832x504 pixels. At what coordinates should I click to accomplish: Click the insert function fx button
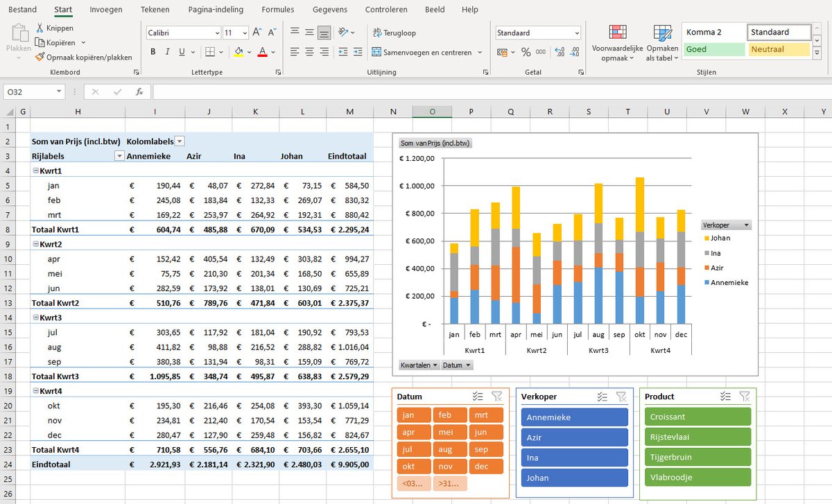(139, 92)
